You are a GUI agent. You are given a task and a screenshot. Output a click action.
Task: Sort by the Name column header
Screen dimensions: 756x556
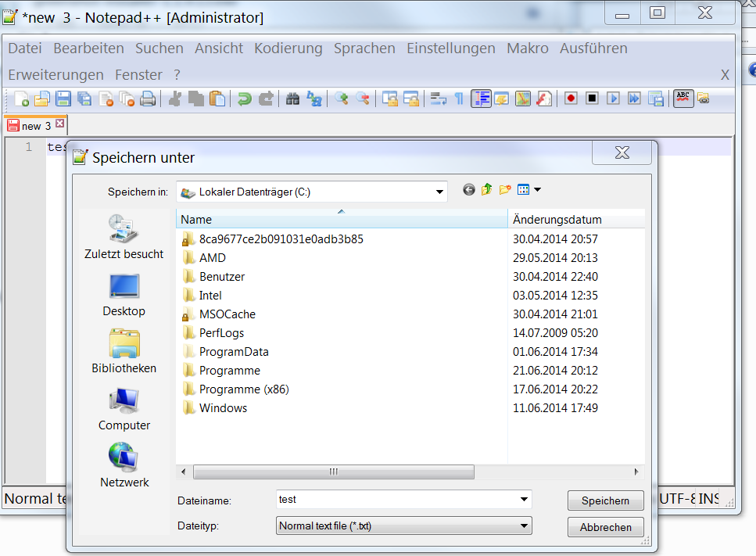(x=342, y=220)
